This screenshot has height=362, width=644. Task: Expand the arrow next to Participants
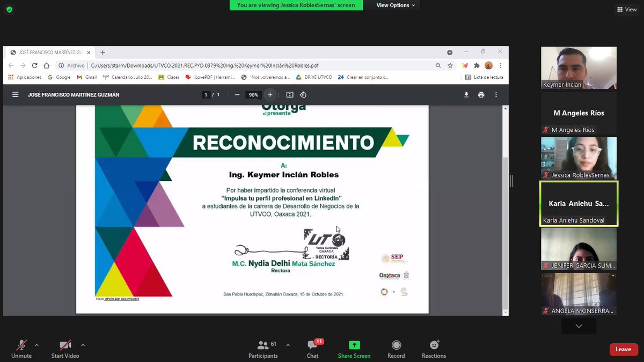(288, 345)
